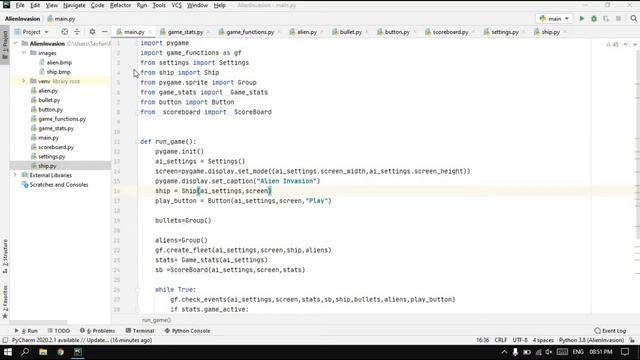Open the File menu
The width and height of the screenshot is (640, 360).
[x=20, y=5]
